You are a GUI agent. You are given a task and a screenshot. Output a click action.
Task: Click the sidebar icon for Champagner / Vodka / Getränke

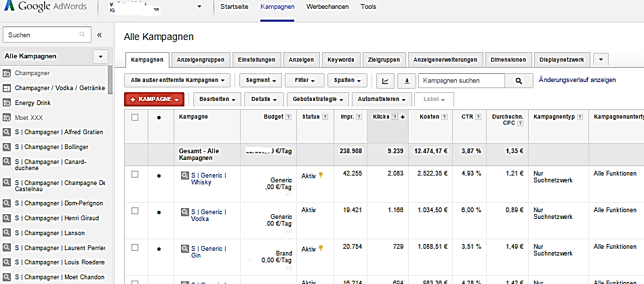click(7, 88)
